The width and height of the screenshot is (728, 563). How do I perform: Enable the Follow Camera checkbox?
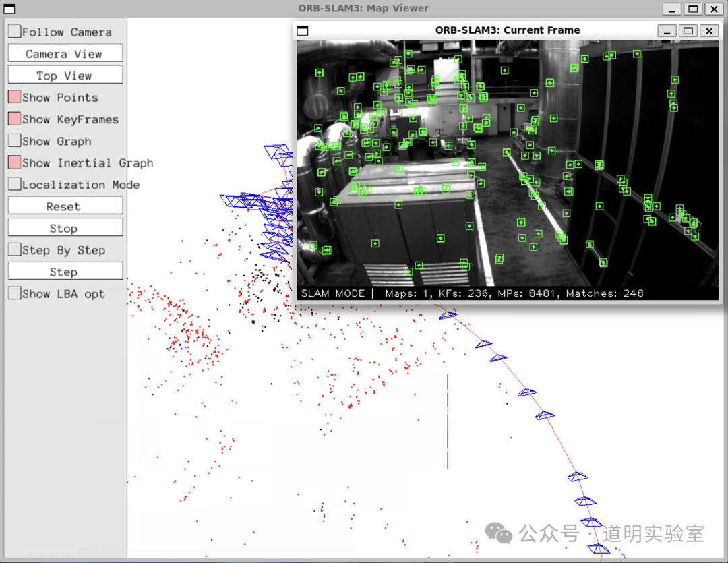point(14,32)
